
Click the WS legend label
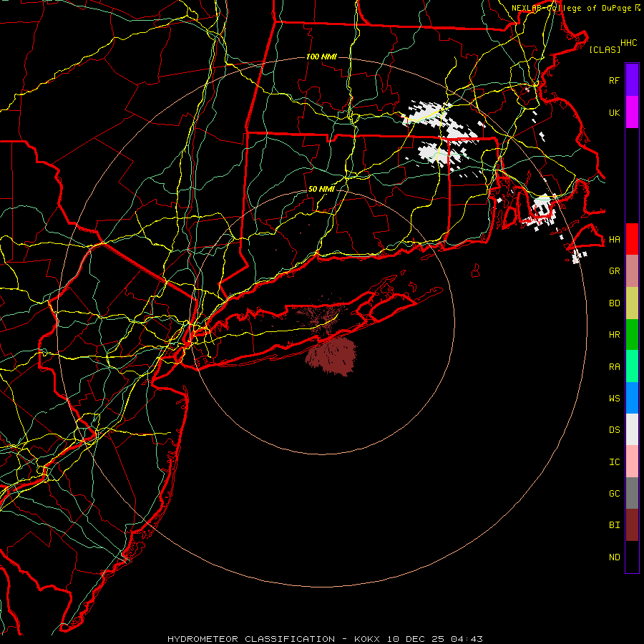(614, 398)
